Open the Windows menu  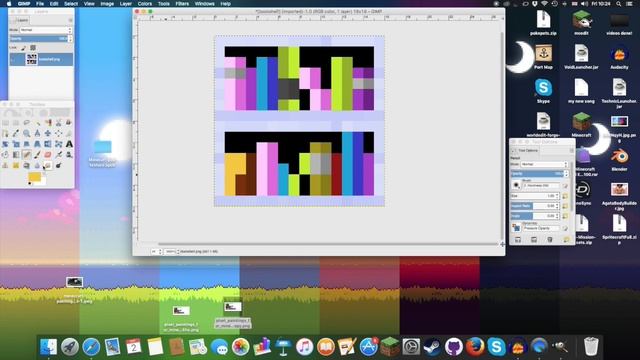204,4
